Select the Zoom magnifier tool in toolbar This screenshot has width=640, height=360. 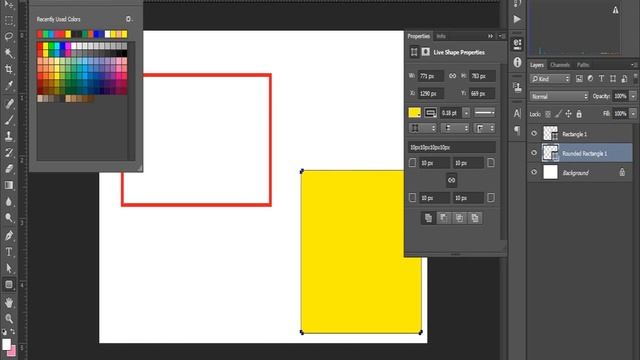[x=9, y=319]
